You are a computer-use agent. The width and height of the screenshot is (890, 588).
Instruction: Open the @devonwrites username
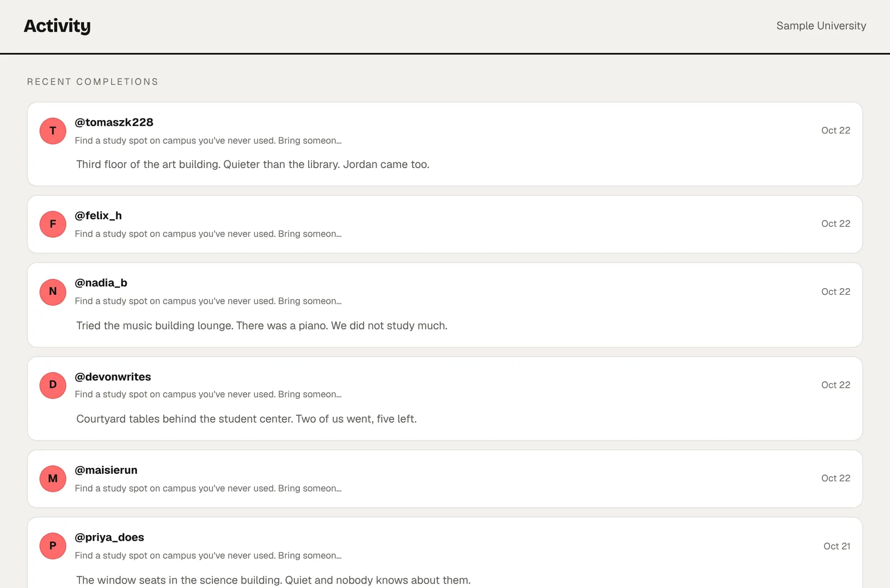point(113,377)
